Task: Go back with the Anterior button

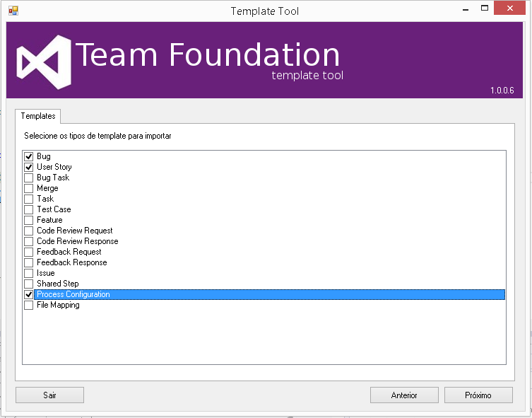Action: pos(404,395)
